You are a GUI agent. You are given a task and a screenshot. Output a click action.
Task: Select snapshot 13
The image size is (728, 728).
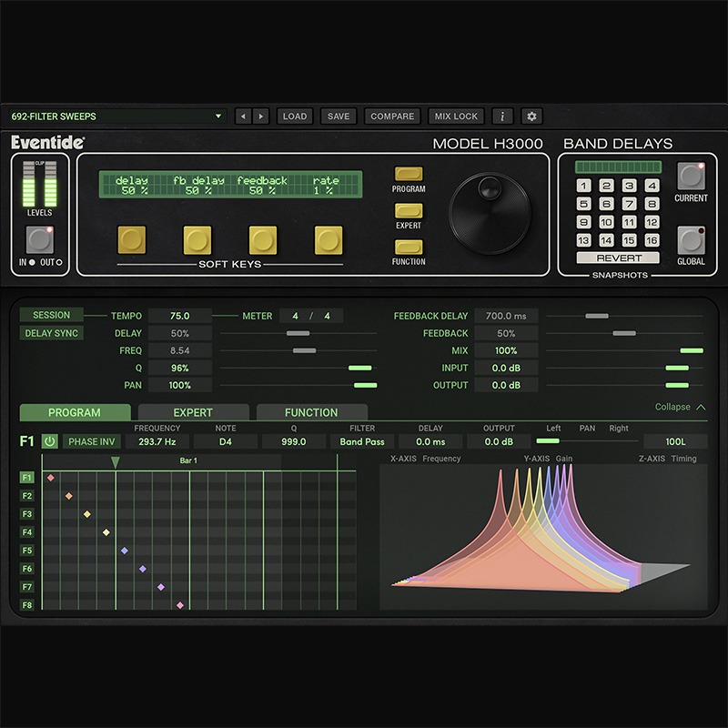coord(583,240)
